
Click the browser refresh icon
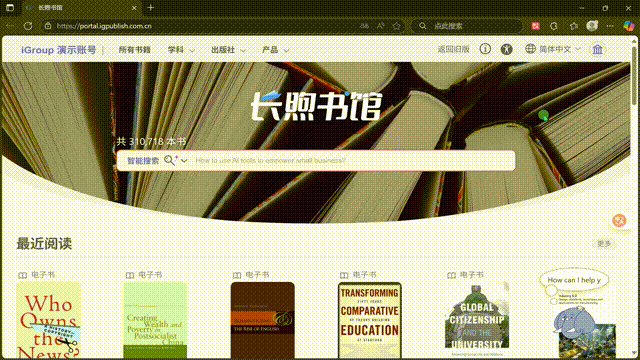[28, 26]
